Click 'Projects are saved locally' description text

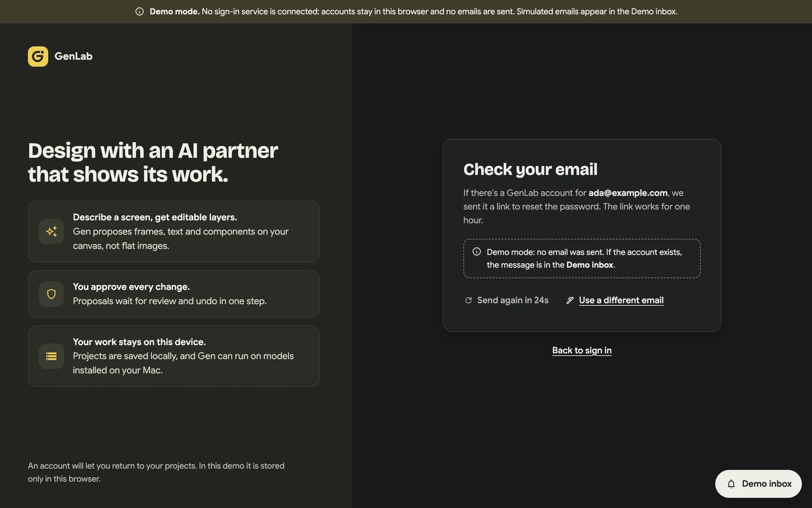(183, 363)
